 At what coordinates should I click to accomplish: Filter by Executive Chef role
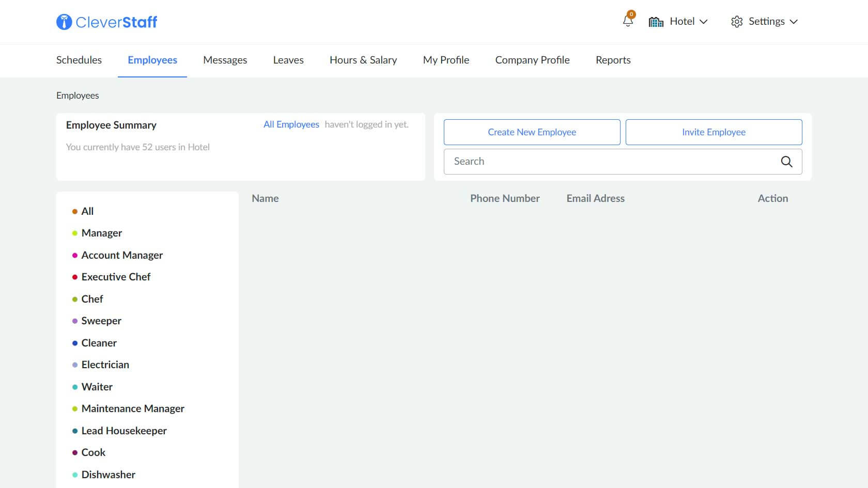116,277
